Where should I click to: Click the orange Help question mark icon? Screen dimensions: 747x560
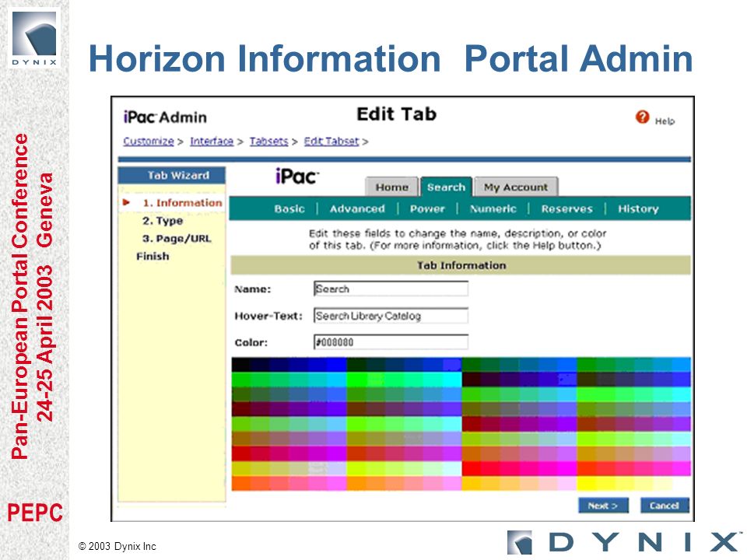click(x=642, y=117)
